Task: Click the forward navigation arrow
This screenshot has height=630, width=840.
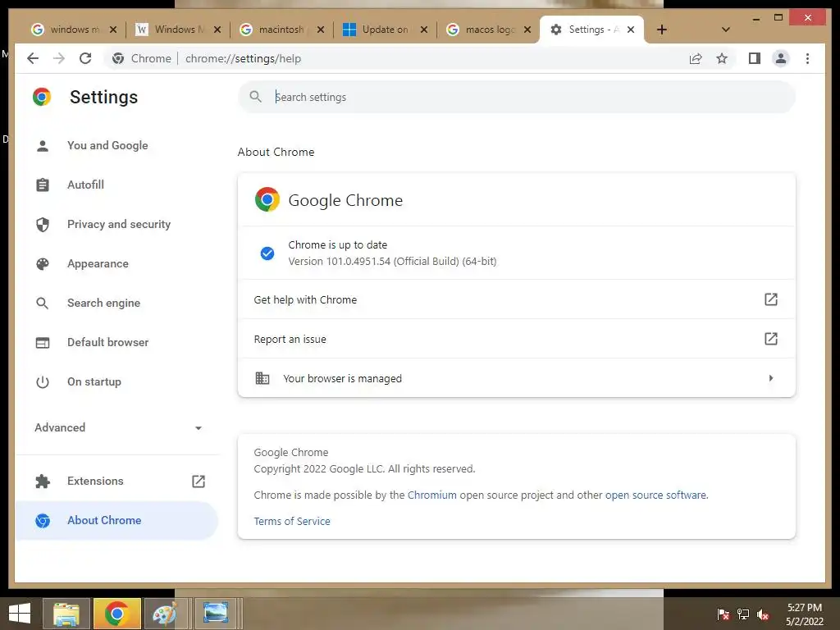Action: tap(59, 58)
